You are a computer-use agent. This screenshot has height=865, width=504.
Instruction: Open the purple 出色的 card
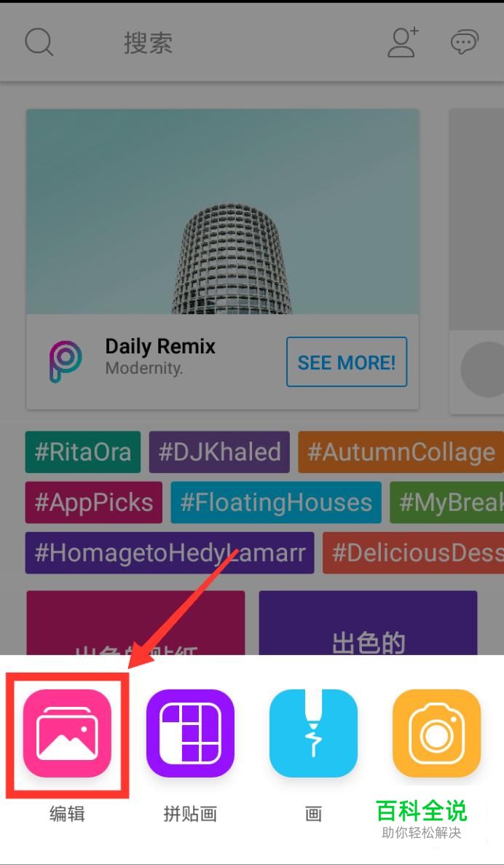[x=369, y=623]
